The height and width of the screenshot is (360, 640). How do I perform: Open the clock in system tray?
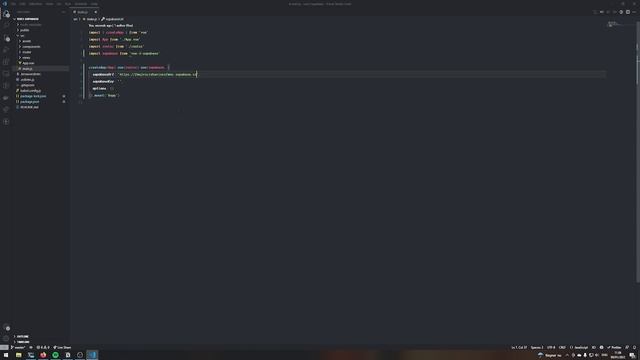pyautogui.click(x=618, y=355)
